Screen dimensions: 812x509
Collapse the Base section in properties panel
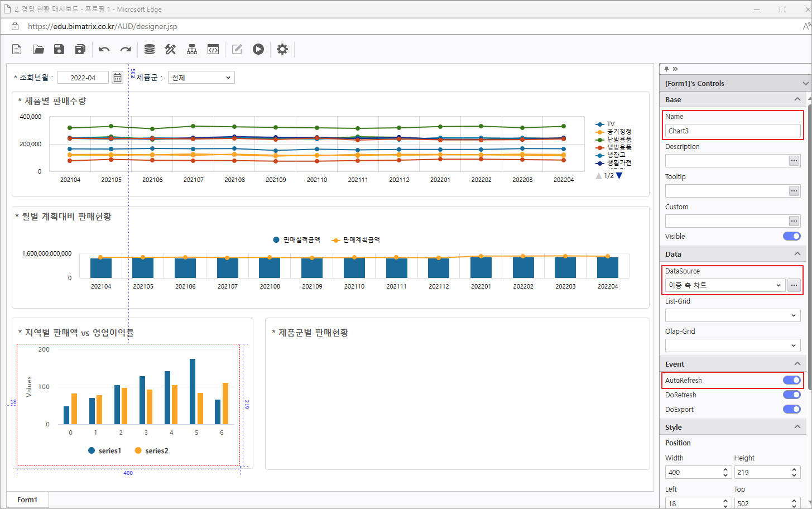[x=797, y=99]
